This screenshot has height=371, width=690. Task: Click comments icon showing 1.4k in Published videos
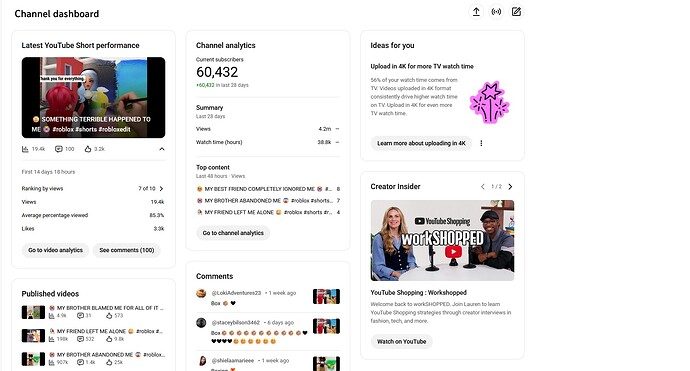click(81, 363)
